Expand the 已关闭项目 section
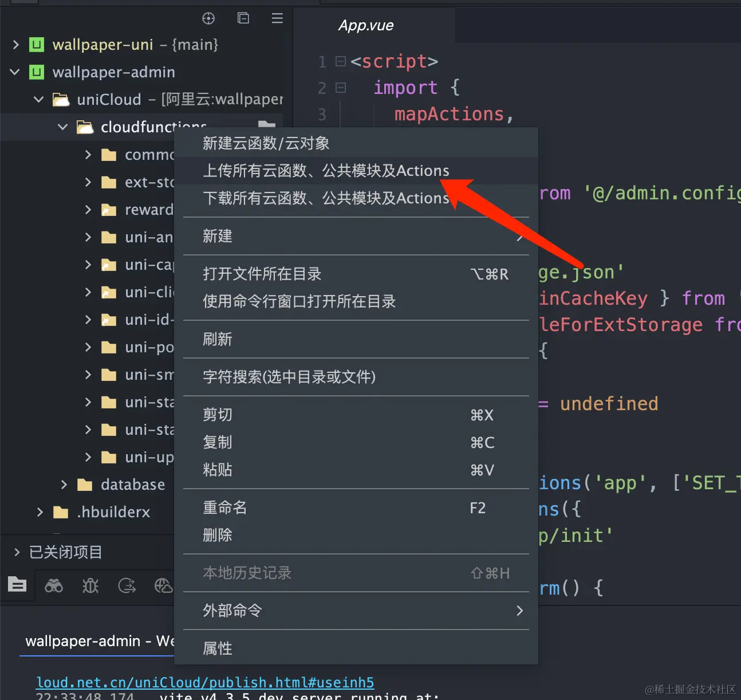Viewport: 741px width, 700px height. tap(17, 552)
